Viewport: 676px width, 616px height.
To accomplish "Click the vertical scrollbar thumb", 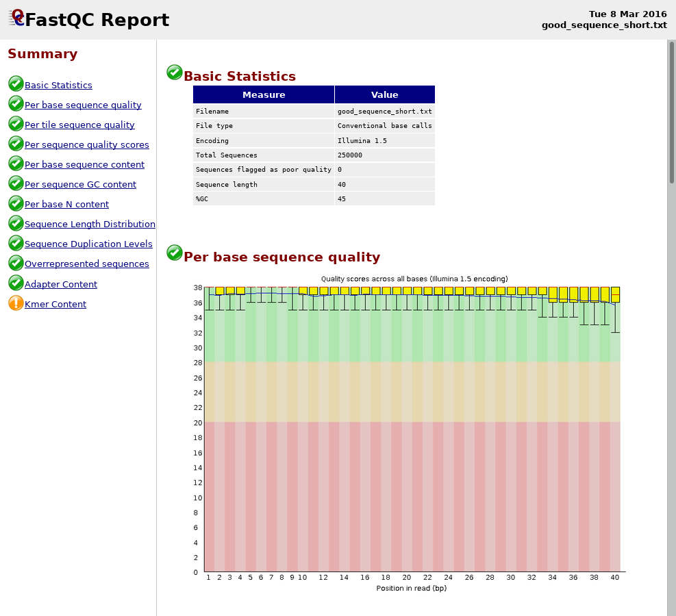I will tap(671, 113).
